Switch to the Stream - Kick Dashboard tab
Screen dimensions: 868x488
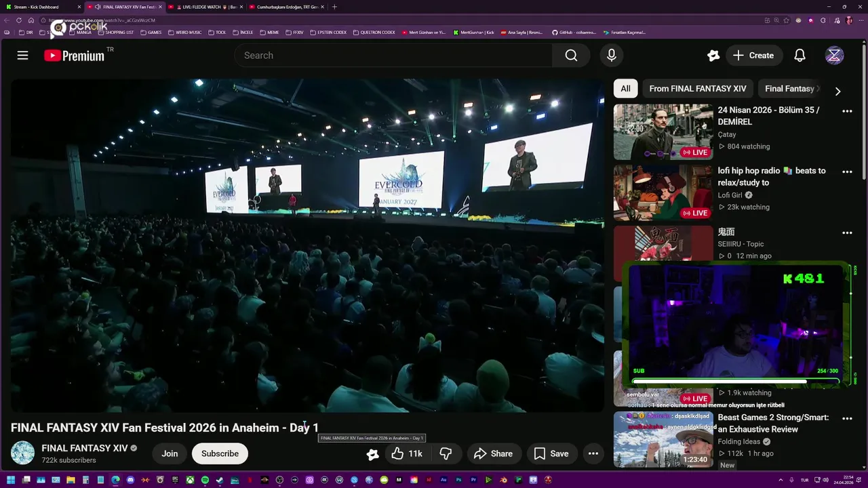click(42, 7)
